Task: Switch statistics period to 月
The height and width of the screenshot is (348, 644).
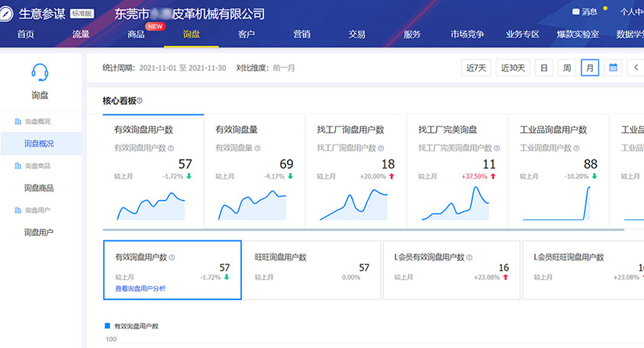Action: click(x=590, y=68)
